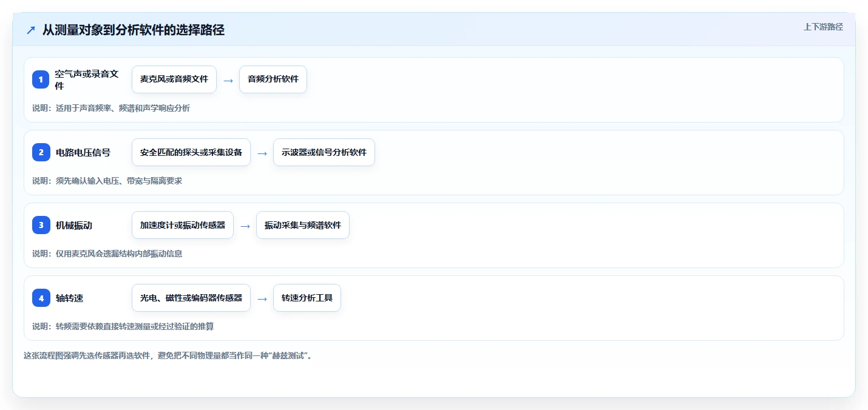
Task: Click the number 3 step badge
Action: (x=41, y=225)
